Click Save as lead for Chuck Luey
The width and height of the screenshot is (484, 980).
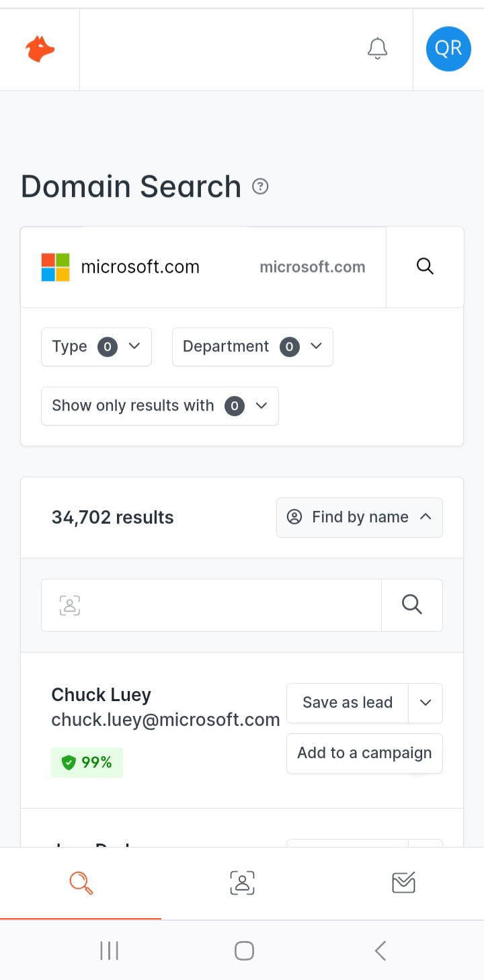[348, 703]
